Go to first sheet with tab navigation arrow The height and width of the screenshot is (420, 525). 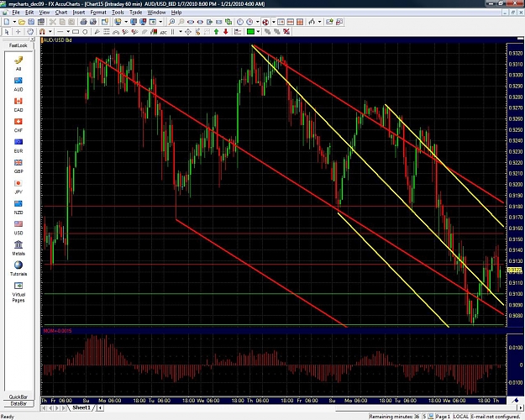click(x=44, y=408)
